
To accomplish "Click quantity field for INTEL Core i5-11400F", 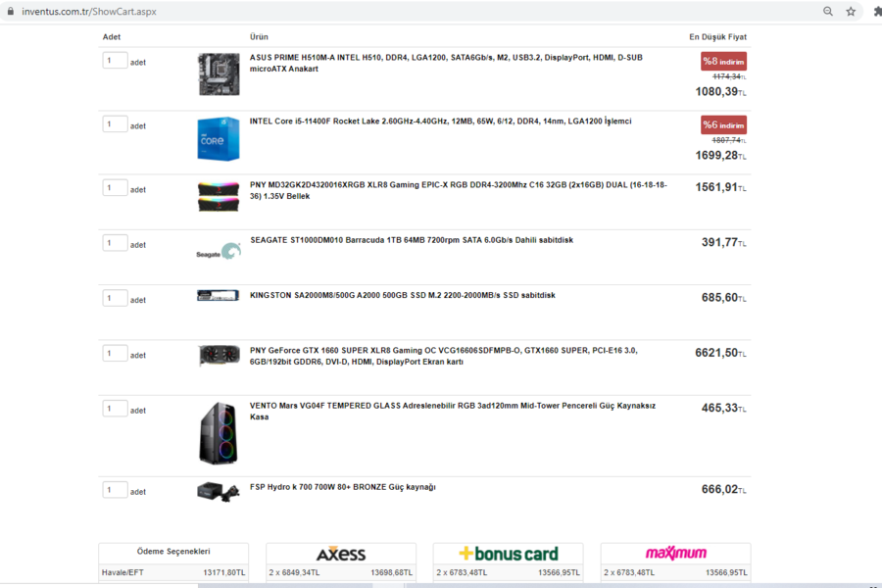I will [115, 123].
